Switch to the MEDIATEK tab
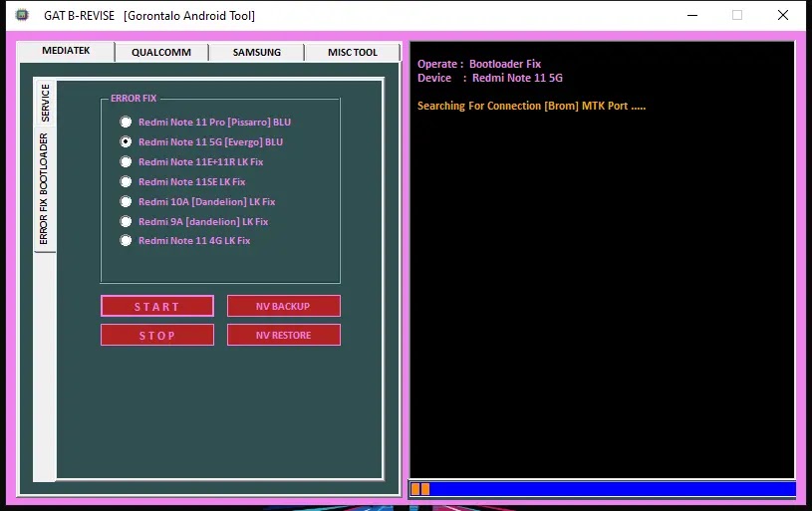 pos(66,51)
